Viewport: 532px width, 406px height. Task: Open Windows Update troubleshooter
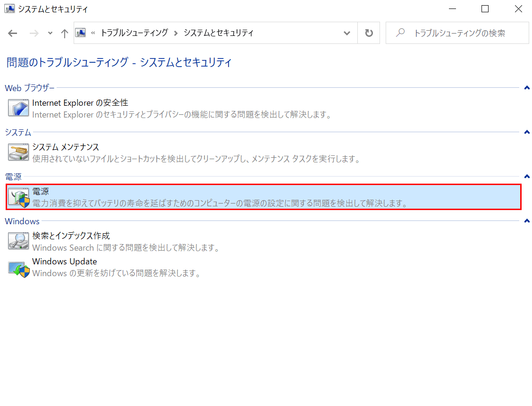click(x=65, y=262)
